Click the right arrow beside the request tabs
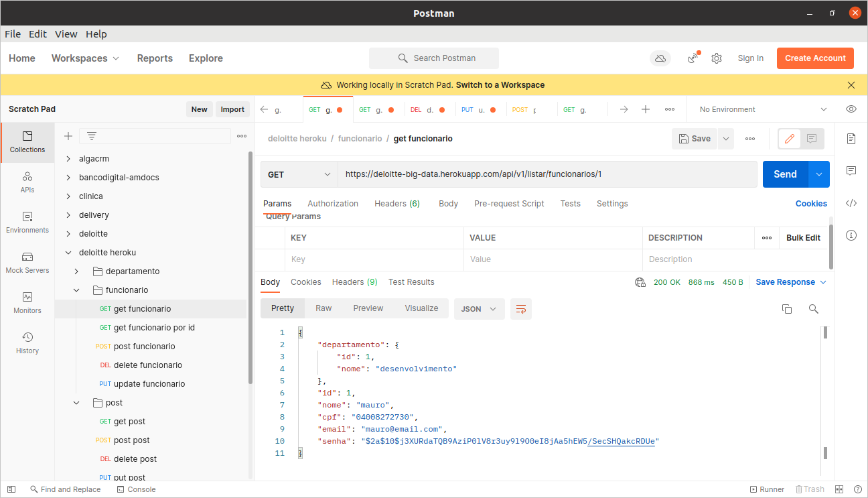This screenshot has height=498, width=868. (x=624, y=109)
